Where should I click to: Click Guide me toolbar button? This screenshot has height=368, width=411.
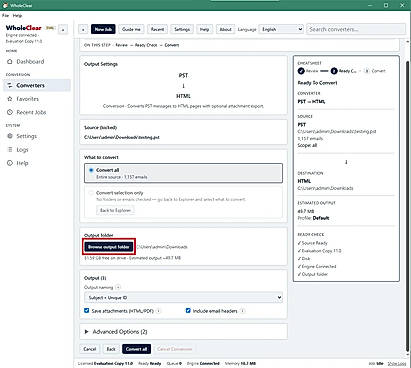(x=131, y=29)
